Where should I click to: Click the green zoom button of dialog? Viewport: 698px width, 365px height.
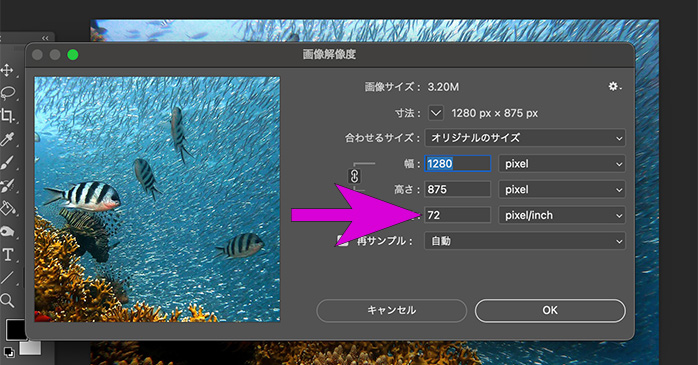pos(73,55)
